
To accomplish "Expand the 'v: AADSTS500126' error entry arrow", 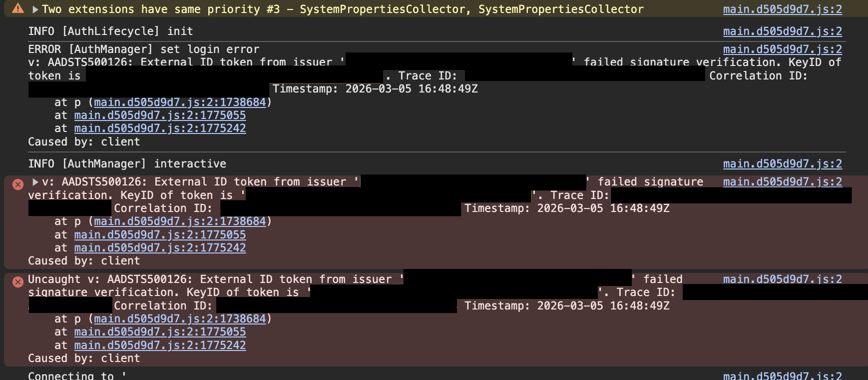I will pyautogui.click(x=35, y=182).
